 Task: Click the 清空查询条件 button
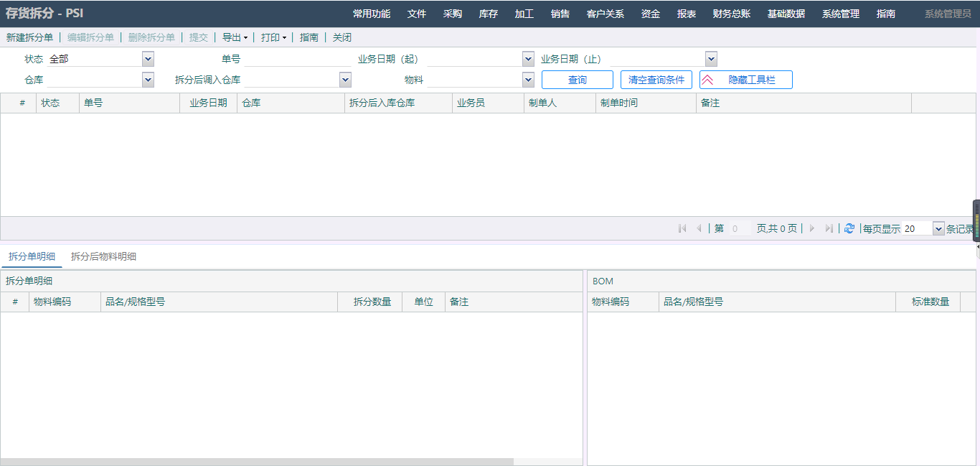(656, 80)
